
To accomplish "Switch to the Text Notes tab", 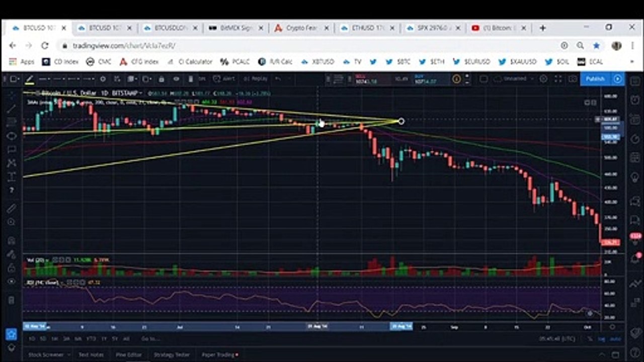I will point(91,355).
